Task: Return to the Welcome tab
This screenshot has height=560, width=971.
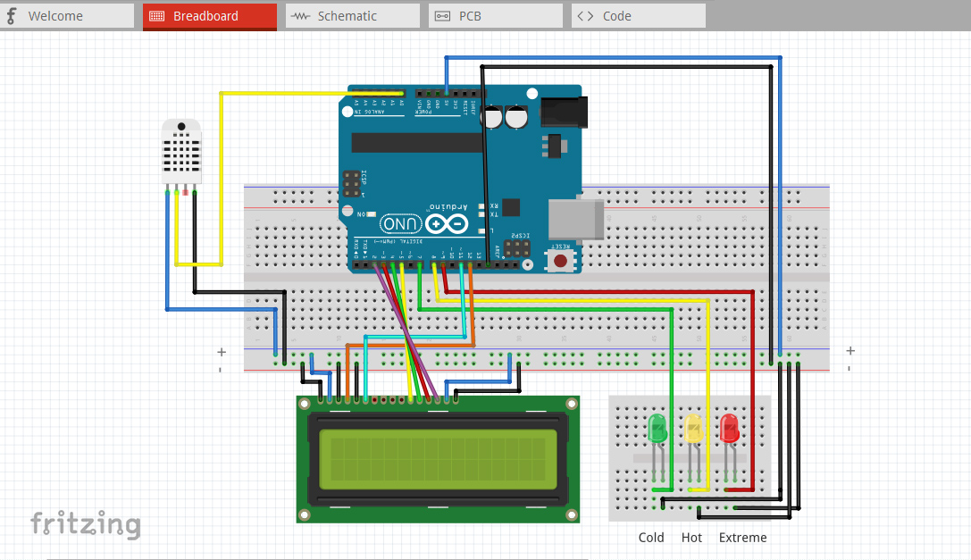Action: pyautogui.click(x=67, y=15)
